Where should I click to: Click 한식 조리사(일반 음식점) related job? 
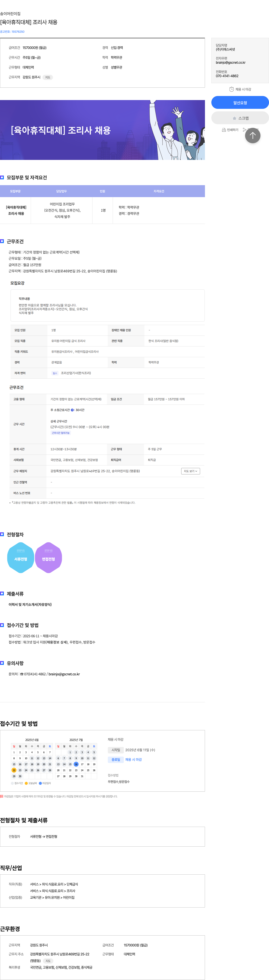[x=163, y=341]
